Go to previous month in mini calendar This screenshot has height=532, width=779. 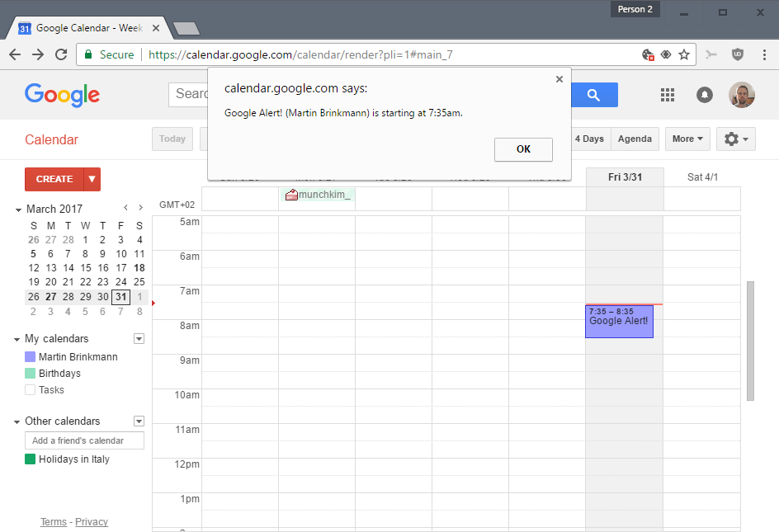tap(125, 208)
